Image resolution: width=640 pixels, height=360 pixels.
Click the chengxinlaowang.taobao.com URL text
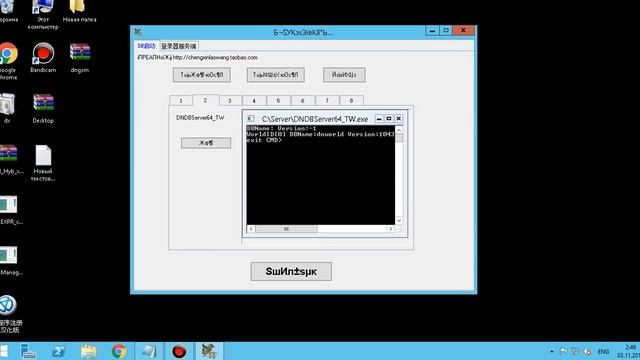click(x=215, y=58)
